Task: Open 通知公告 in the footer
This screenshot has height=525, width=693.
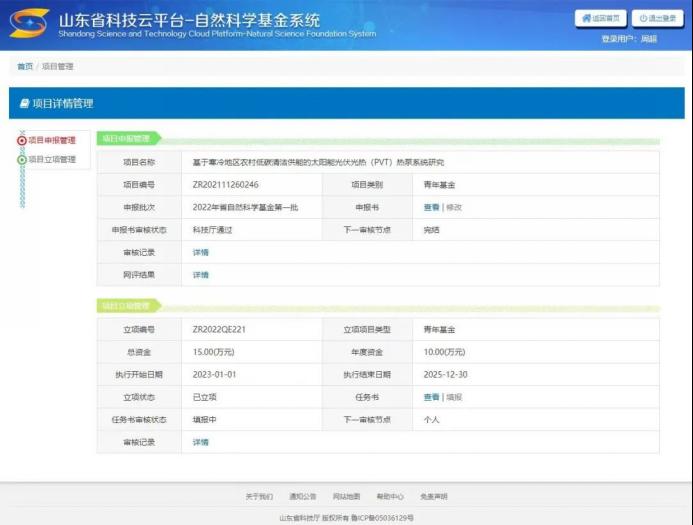Action: [302, 496]
